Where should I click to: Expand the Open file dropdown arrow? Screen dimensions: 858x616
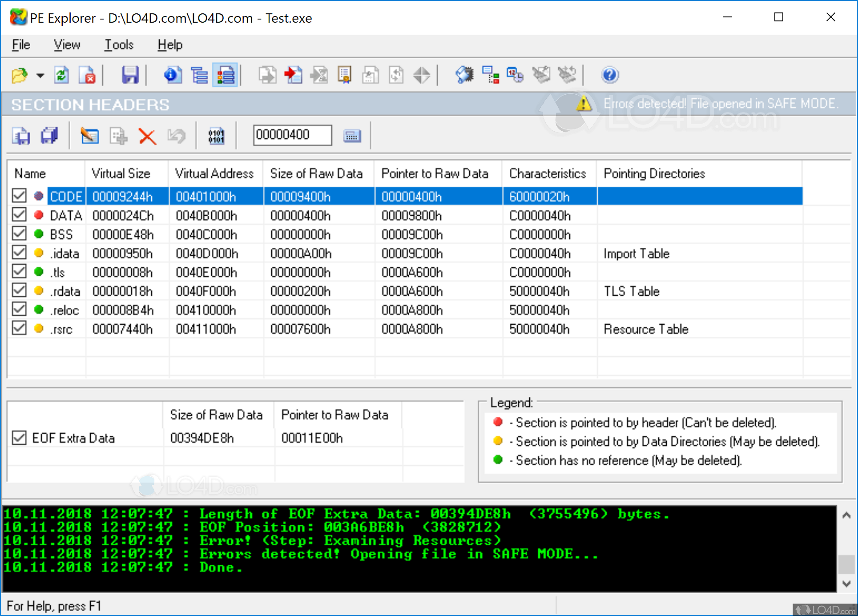(x=40, y=76)
